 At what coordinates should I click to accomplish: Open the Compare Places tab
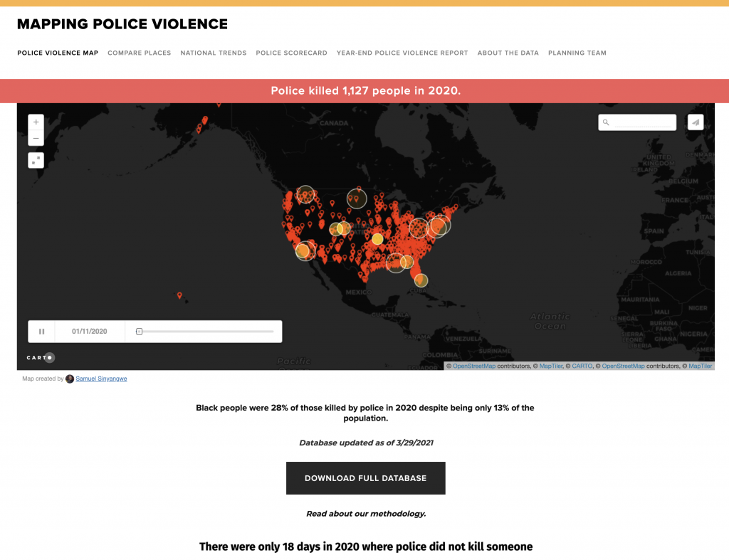point(140,53)
